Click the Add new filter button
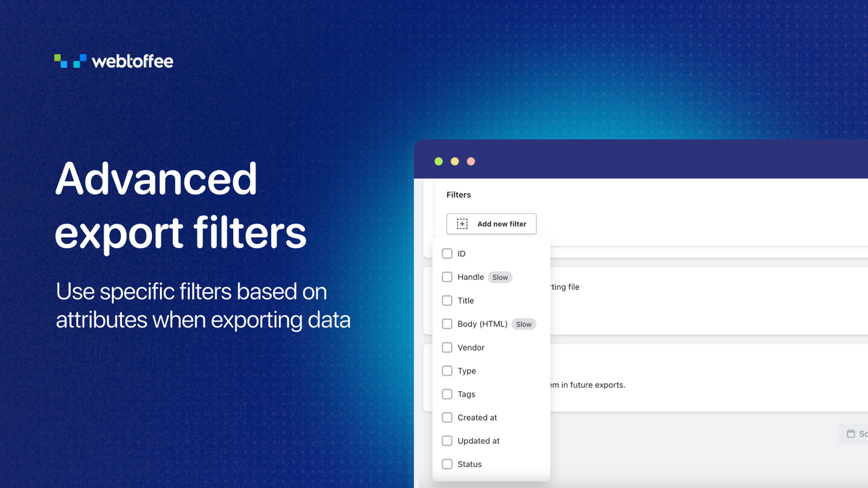Image resolution: width=868 pixels, height=488 pixels. coord(491,224)
